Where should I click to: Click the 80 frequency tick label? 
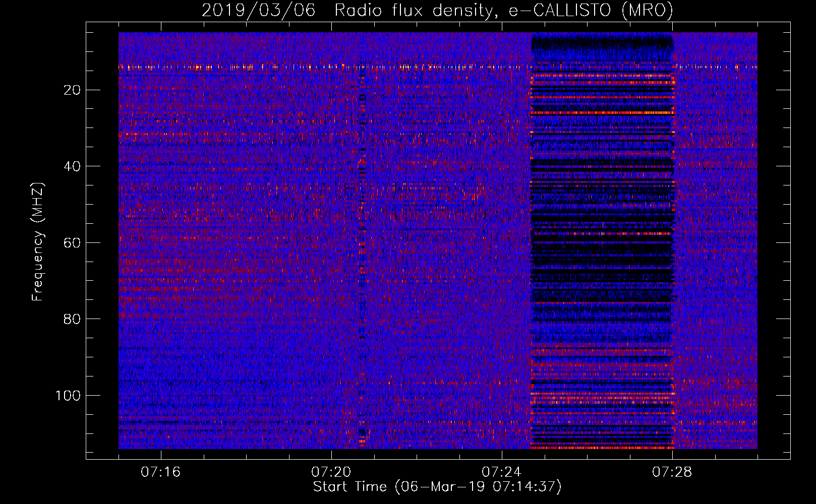[x=73, y=319]
